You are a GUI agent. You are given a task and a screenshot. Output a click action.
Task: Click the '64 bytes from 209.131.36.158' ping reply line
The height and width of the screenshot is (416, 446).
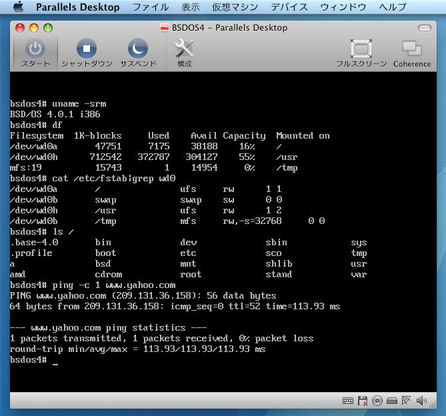(x=175, y=306)
